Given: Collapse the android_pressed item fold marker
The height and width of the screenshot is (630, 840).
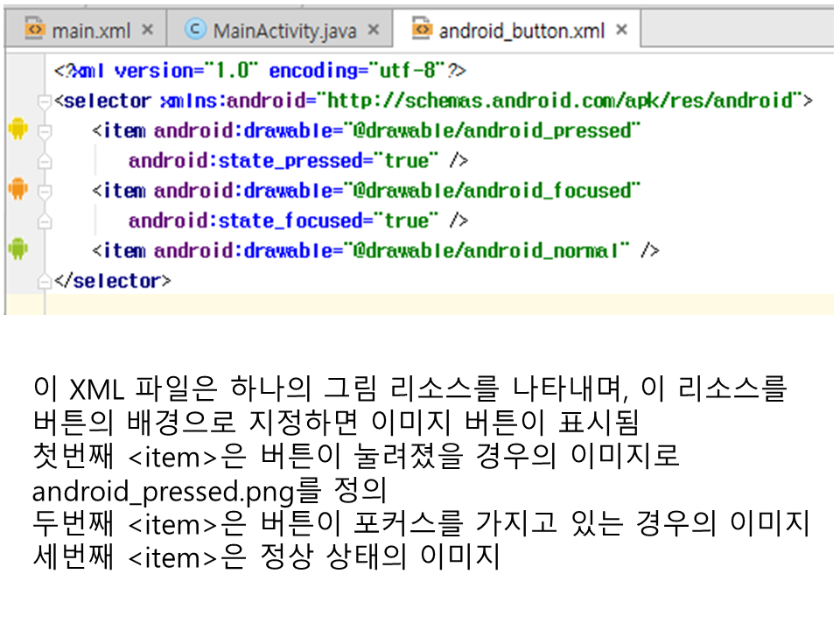Looking at the screenshot, I should point(45,131).
